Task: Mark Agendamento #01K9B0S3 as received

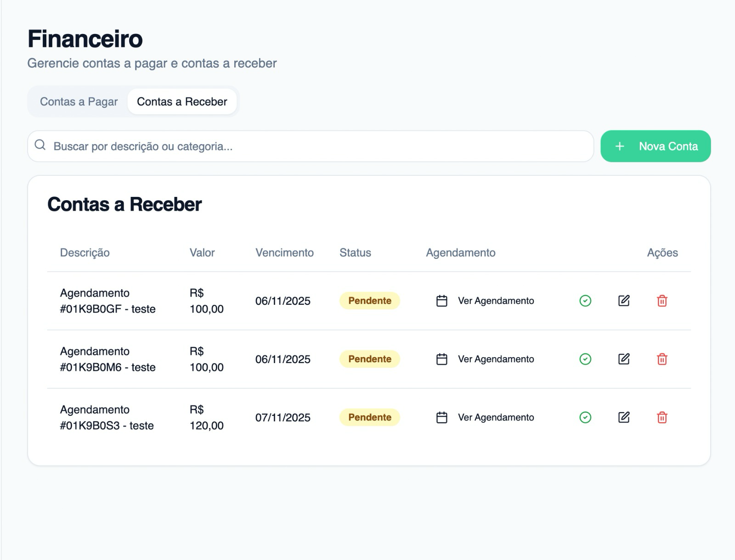Action: [585, 417]
